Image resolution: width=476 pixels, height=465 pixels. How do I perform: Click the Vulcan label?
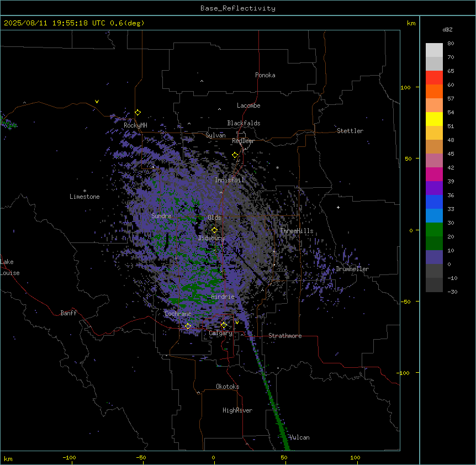pyautogui.click(x=299, y=437)
